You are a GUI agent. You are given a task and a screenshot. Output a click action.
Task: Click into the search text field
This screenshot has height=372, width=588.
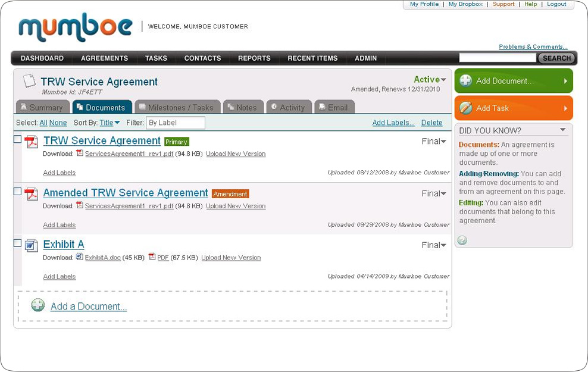498,58
